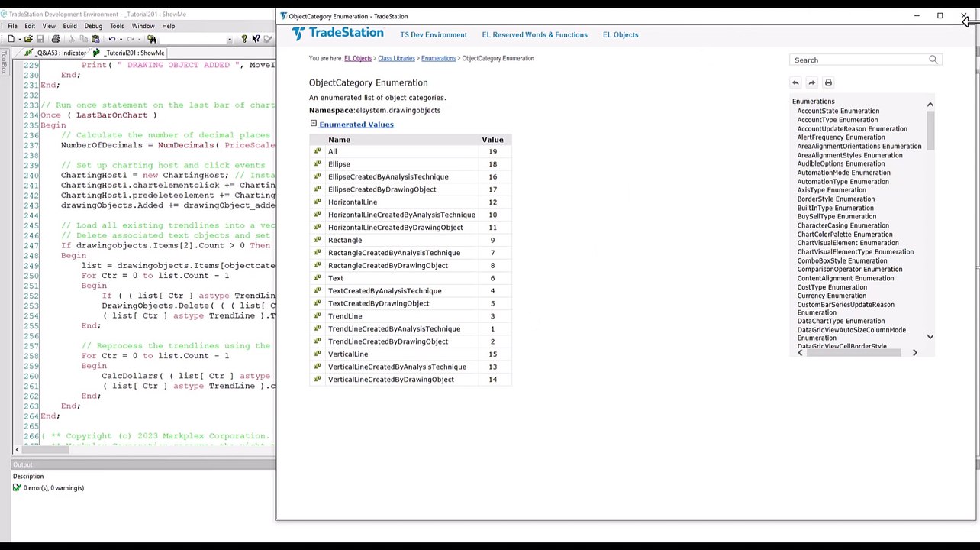Open BorderStyle Enumeration topic
The height and width of the screenshot is (550, 980).
point(836,199)
